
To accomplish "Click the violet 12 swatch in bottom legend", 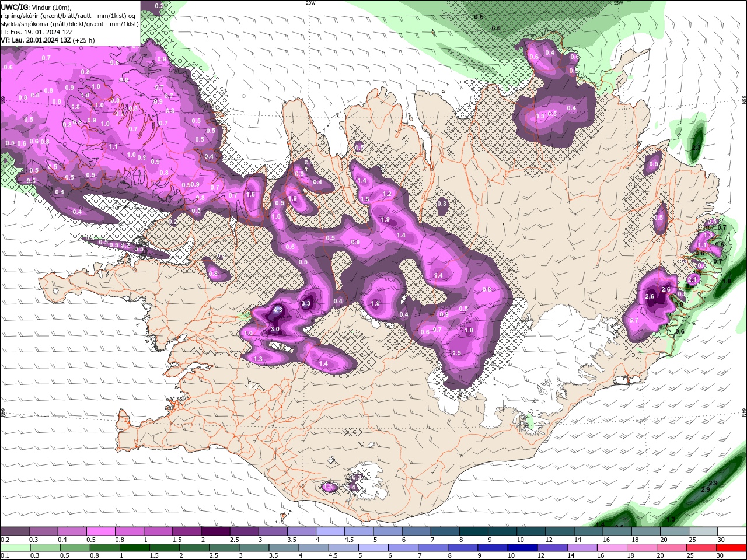I will click(x=552, y=548).
